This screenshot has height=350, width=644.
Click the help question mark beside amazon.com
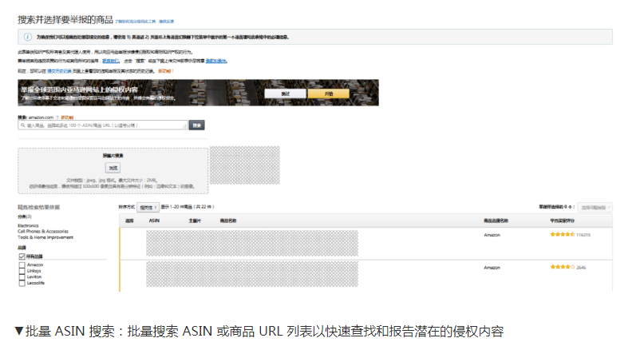pos(57,117)
